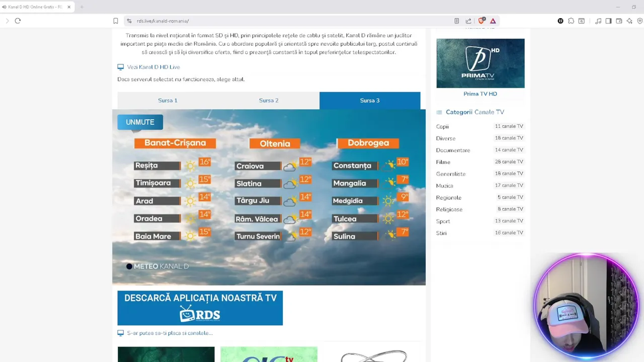This screenshot has height=362, width=644.
Task: Click the streamer webcam overlay circle
Action: pos(587,306)
